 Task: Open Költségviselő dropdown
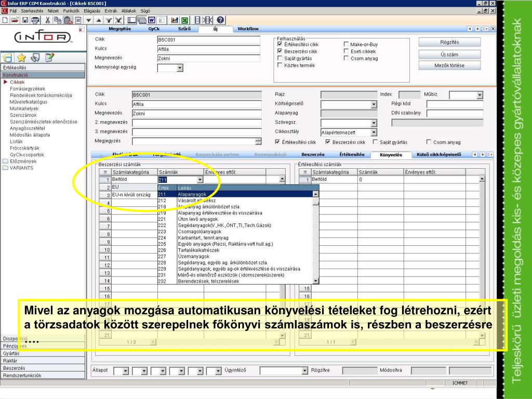pyautogui.click(x=374, y=104)
